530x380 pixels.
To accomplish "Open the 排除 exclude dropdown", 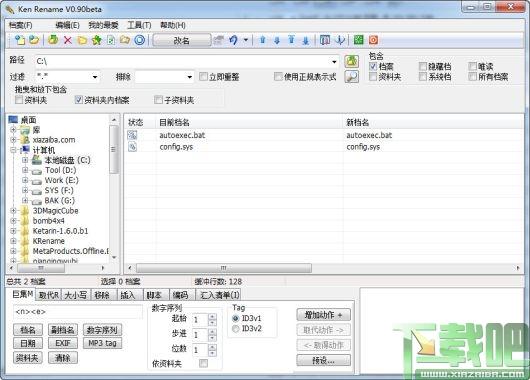I will pyautogui.click(x=190, y=77).
